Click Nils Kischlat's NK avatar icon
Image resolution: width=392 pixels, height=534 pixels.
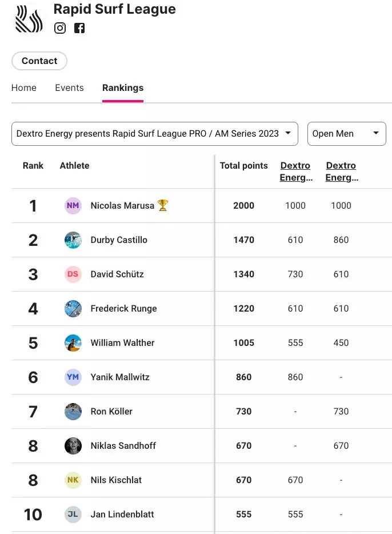coord(73,480)
